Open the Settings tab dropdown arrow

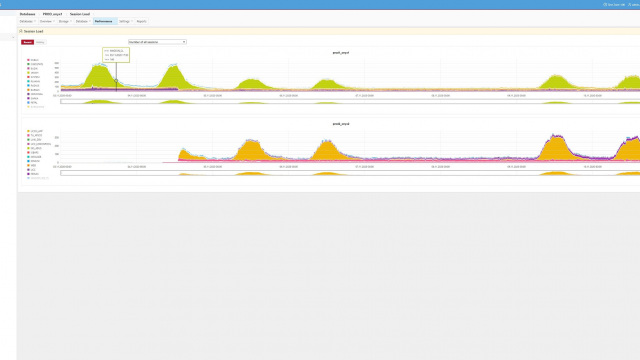click(x=132, y=21)
